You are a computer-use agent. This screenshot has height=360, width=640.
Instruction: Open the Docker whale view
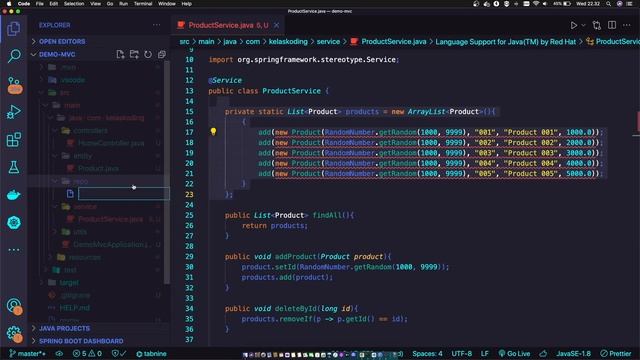tap(13, 195)
